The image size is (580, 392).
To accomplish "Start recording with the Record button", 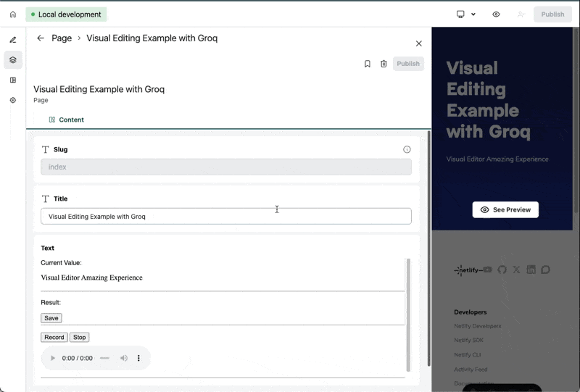I will [54, 337].
